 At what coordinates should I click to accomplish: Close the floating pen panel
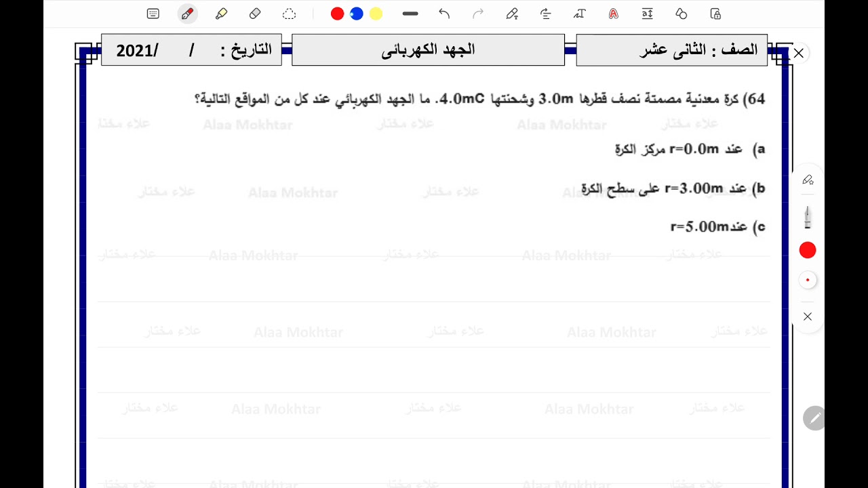tap(808, 317)
